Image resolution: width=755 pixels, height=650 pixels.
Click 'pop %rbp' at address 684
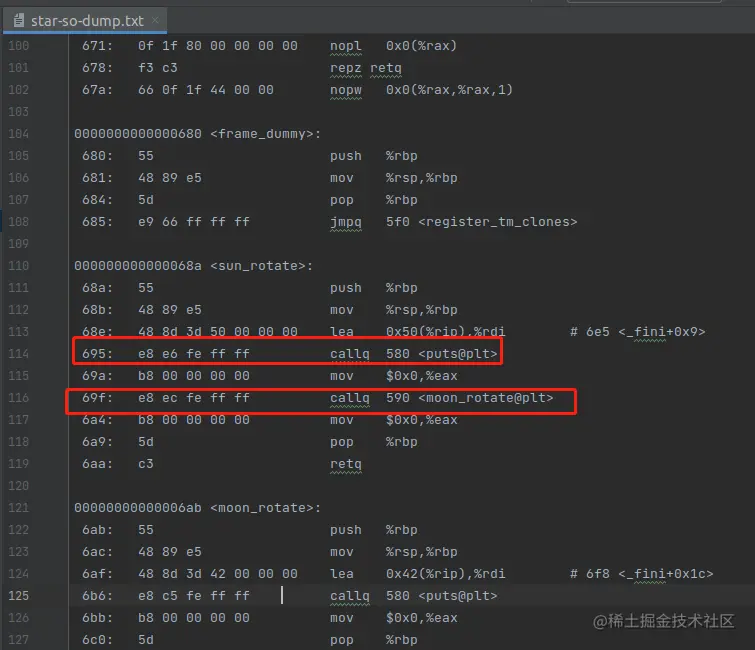click(374, 200)
